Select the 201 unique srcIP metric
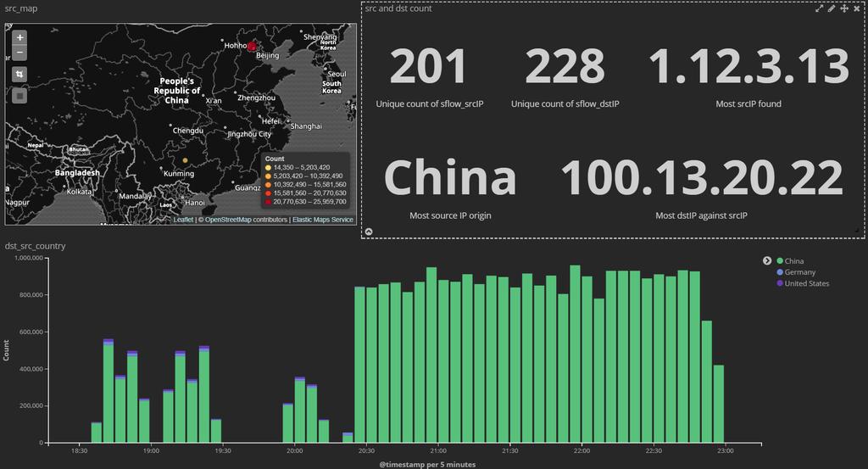 click(428, 66)
